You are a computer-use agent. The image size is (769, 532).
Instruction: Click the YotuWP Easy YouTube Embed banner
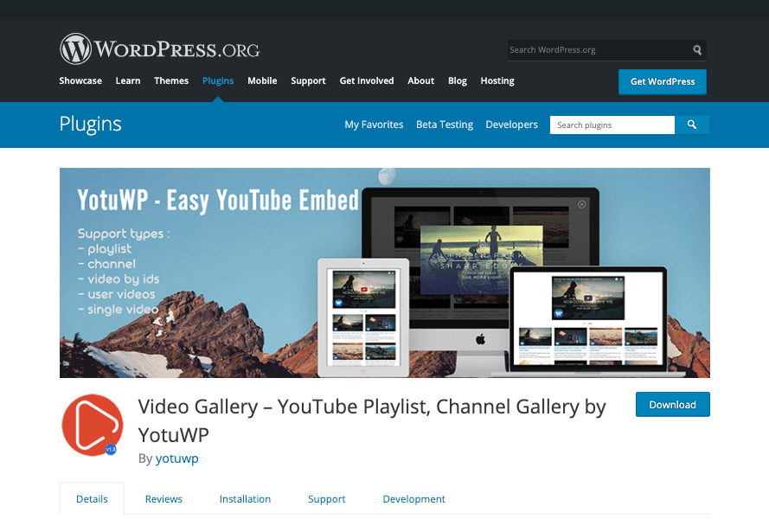[x=384, y=273]
